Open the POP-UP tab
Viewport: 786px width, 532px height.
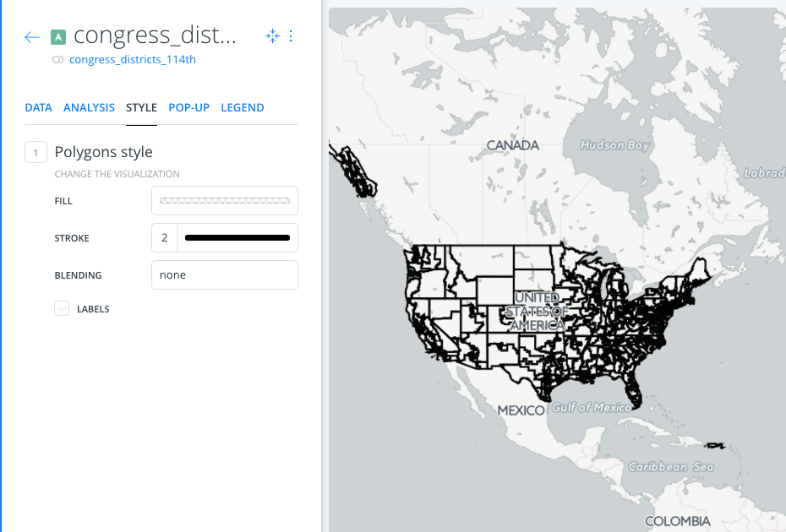coord(189,108)
